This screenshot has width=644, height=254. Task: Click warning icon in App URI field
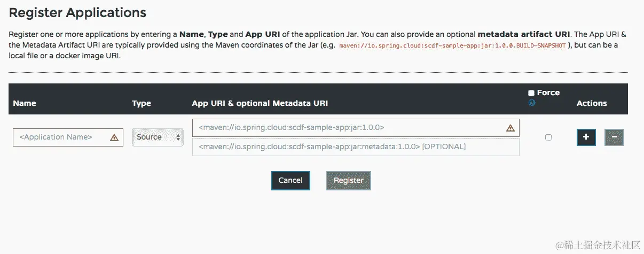510,128
